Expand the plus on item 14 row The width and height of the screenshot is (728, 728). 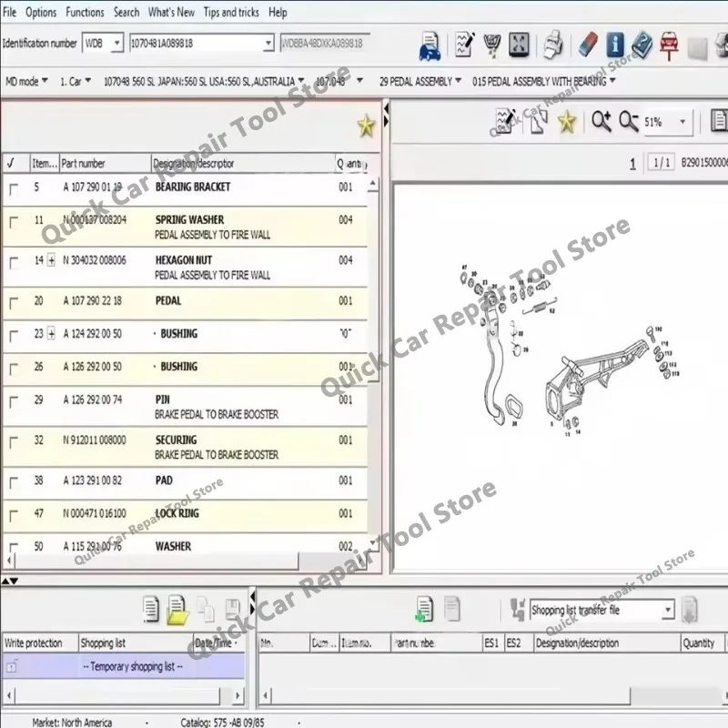coord(52,260)
